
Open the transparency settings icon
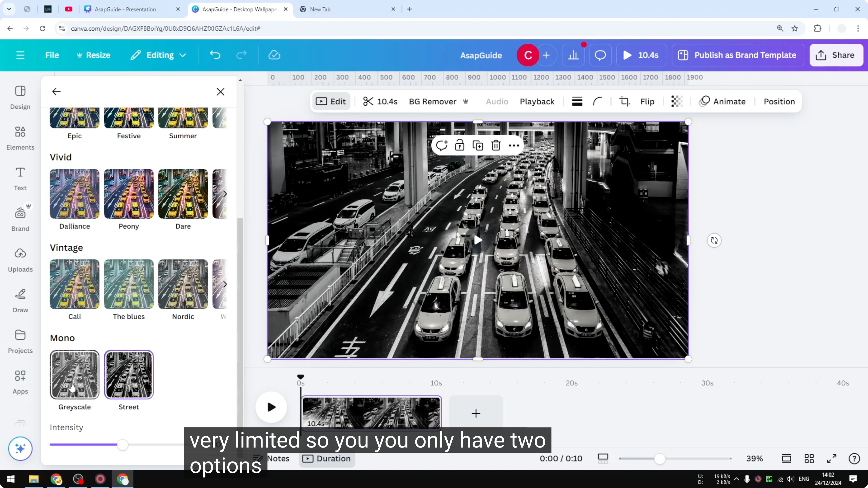677,101
